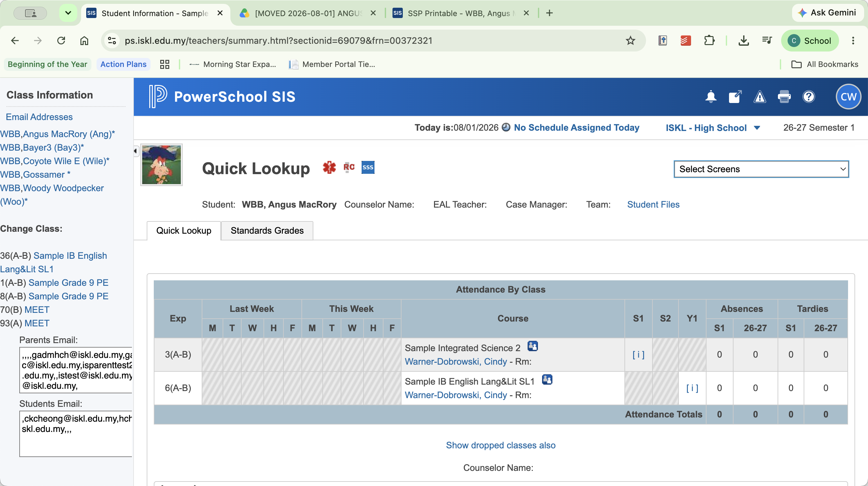This screenshot has width=868, height=486.
Task: Click the blue SSS icon
Action: 368,167
